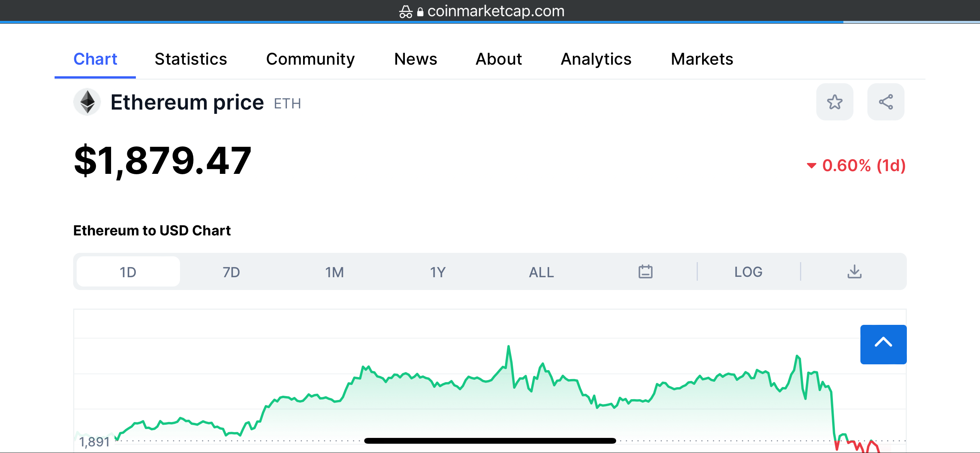This screenshot has width=980, height=453.
Task: Open the Markets tab
Action: click(702, 59)
